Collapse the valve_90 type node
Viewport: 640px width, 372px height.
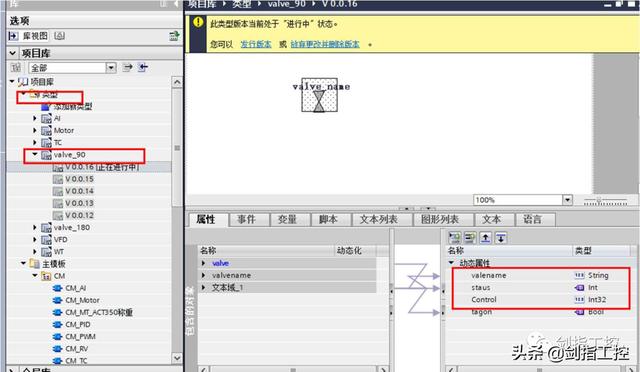(x=35, y=154)
